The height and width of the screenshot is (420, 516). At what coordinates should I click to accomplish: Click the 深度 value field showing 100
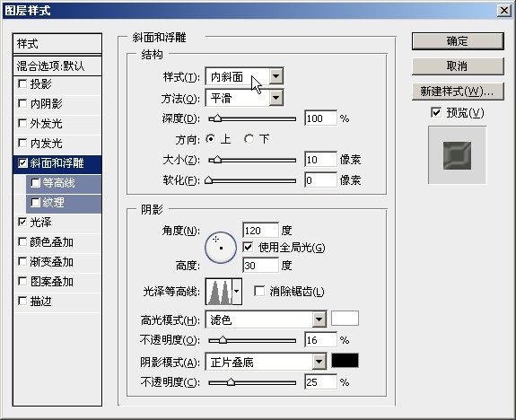pyautogui.click(x=321, y=118)
